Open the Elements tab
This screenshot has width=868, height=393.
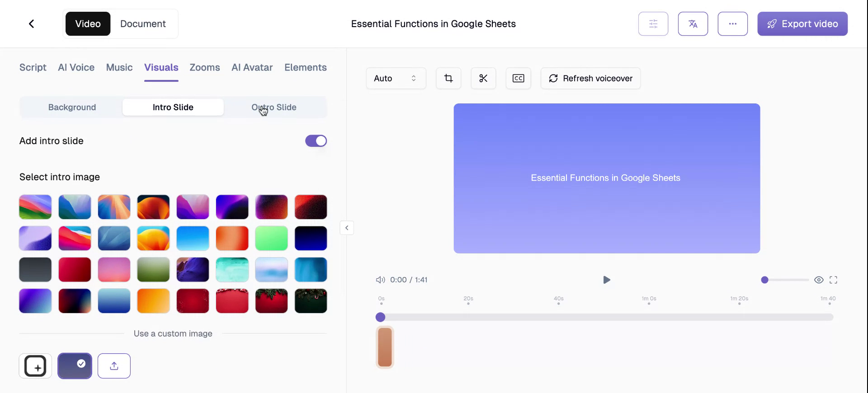306,67
